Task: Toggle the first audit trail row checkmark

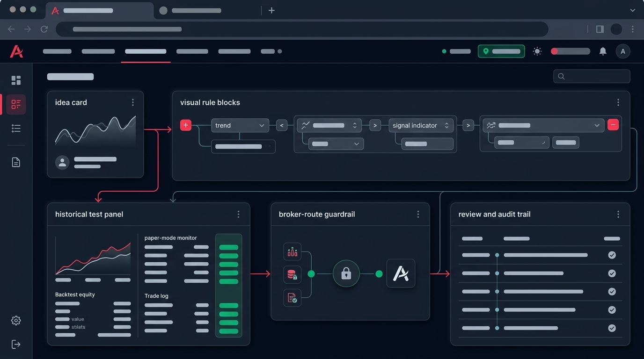Action: 612,255
